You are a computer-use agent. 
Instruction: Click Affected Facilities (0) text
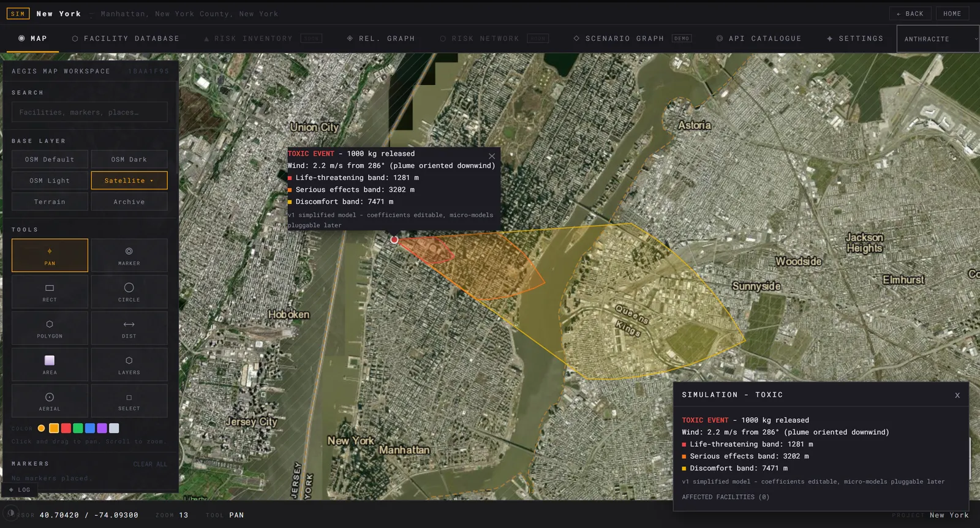[x=725, y=497]
